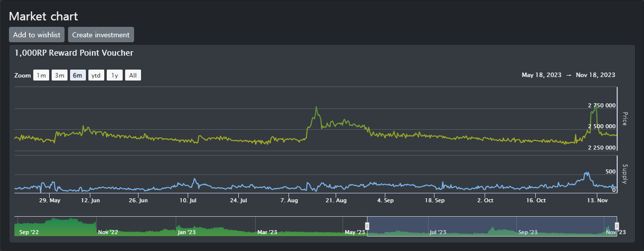Click navigator timeline at Jan '23

click(187, 232)
